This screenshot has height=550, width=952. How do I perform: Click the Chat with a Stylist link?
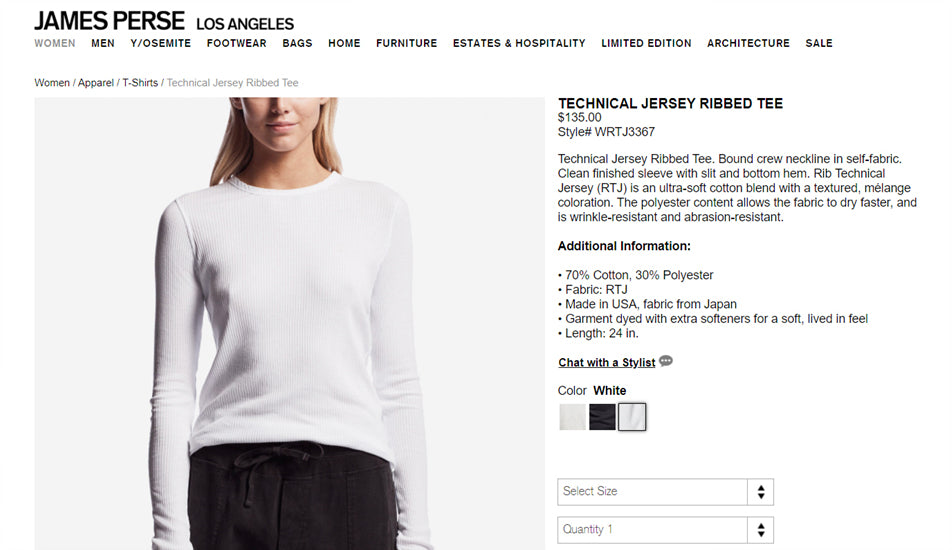click(607, 362)
